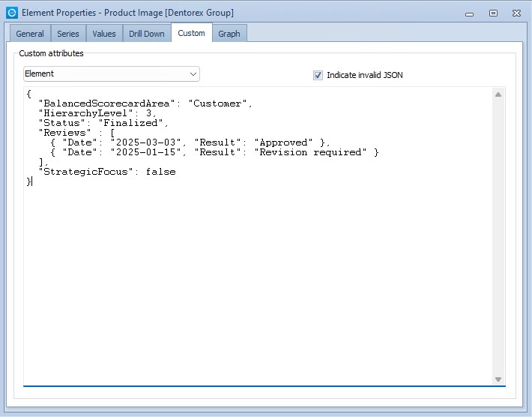Click the application icon in title bar
The height and width of the screenshot is (417, 532).
[12, 13]
